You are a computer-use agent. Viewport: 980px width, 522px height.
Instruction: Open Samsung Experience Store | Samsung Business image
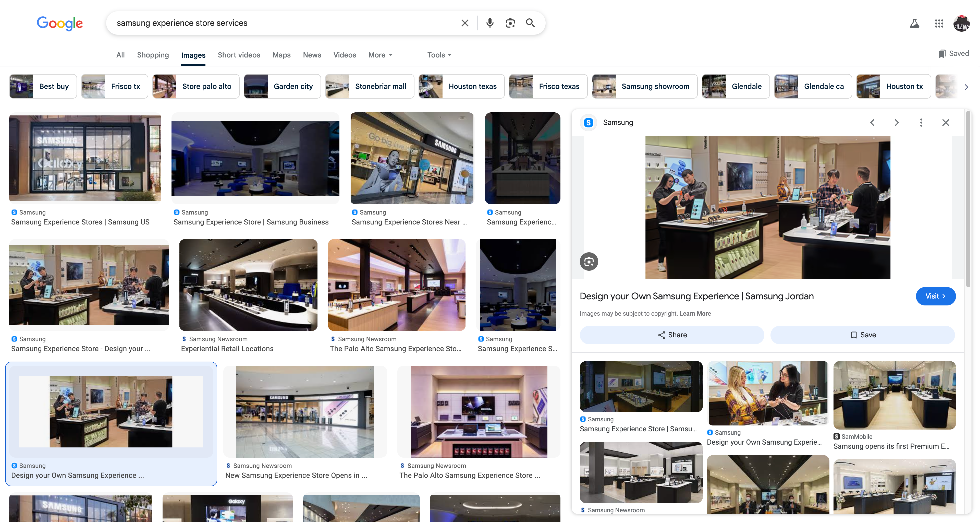[x=255, y=158]
